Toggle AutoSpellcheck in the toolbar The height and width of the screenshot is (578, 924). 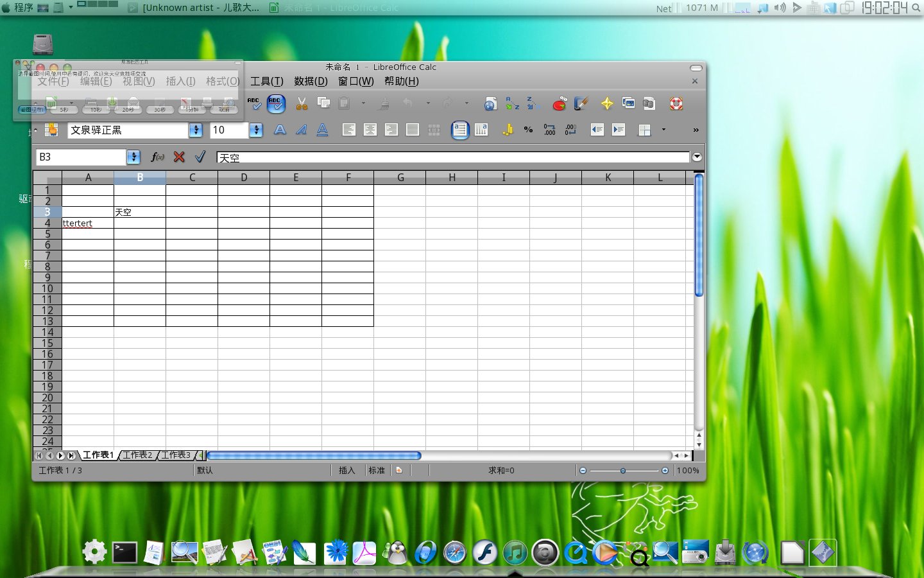point(276,103)
